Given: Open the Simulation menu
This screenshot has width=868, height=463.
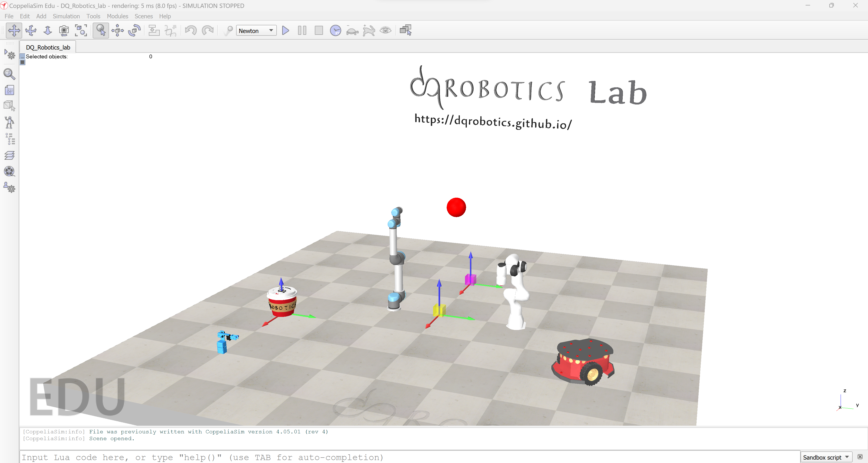Looking at the screenshot, I should 66,16.
